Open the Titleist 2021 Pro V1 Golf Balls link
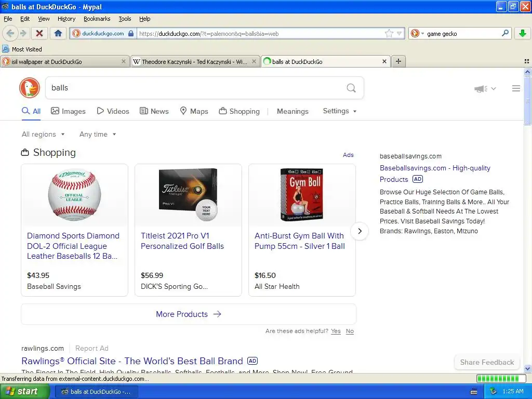Image resolution: width=532 pixels, height=399 pixels. coord(182,241)
